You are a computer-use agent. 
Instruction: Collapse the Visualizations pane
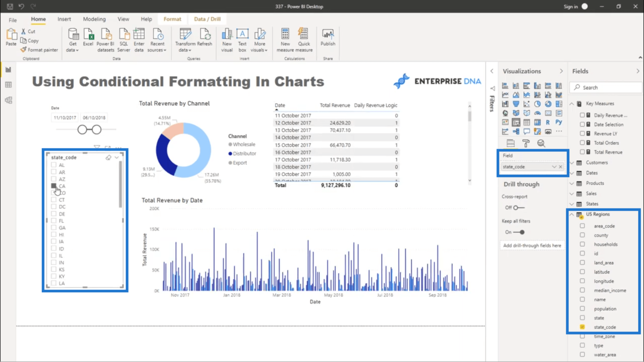(x=561, y=71)
